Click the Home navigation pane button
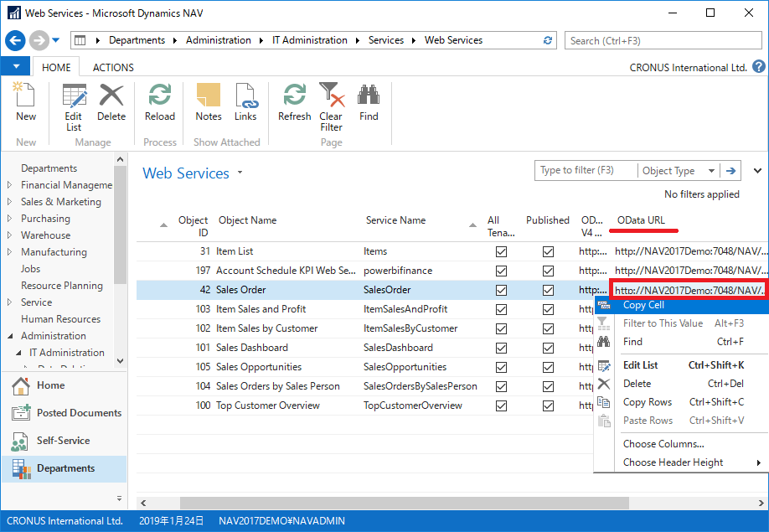 coord(64,385)
